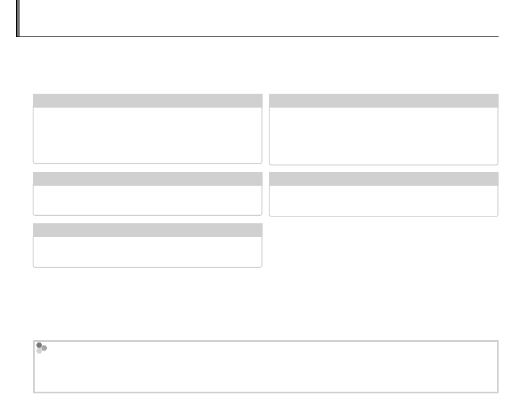This screenshot has width=531, height=420.
Task: Focus the white body of the middle-left panel
Action: [x=147, y=200]
